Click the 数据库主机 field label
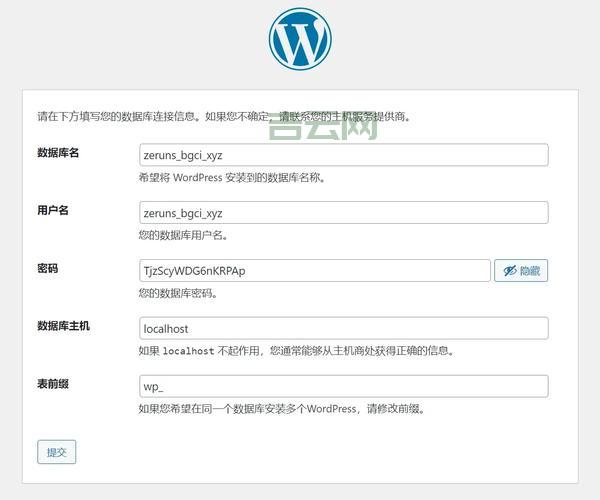 (63, 326)
